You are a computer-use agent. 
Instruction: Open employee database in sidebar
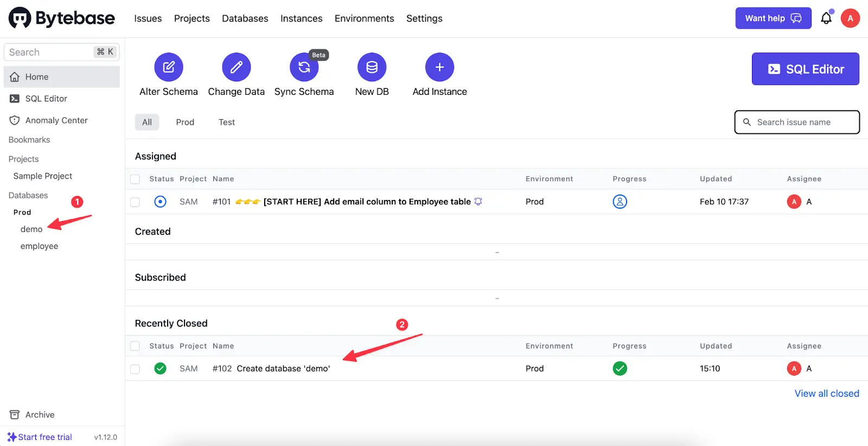[39, 246]
